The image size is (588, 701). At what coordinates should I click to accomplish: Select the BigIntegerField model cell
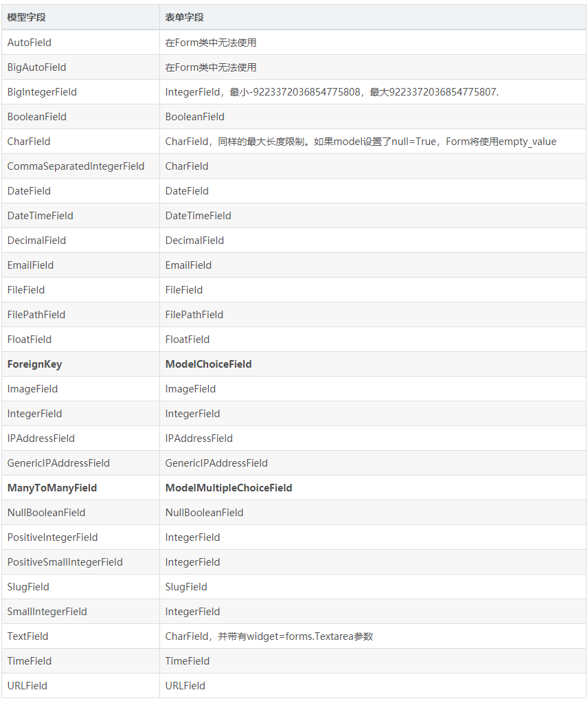tap(80, 92)
